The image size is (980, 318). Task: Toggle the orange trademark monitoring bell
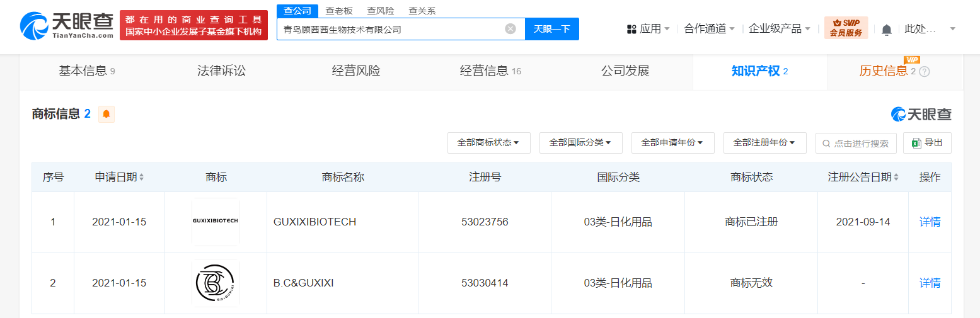[107, 114]
